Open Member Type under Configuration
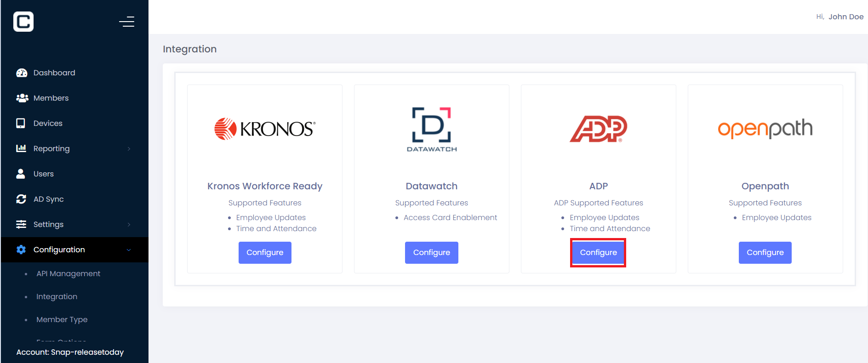 tap(62, 319)
